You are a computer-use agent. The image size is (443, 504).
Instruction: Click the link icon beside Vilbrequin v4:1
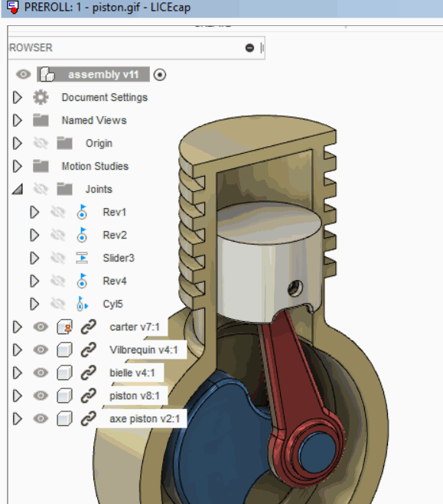(x=89, y=350)
